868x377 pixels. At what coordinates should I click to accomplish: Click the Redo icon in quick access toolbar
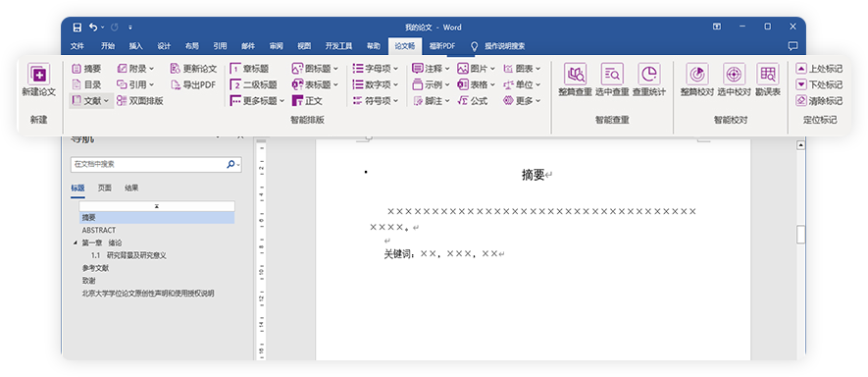tap(114, 27)
